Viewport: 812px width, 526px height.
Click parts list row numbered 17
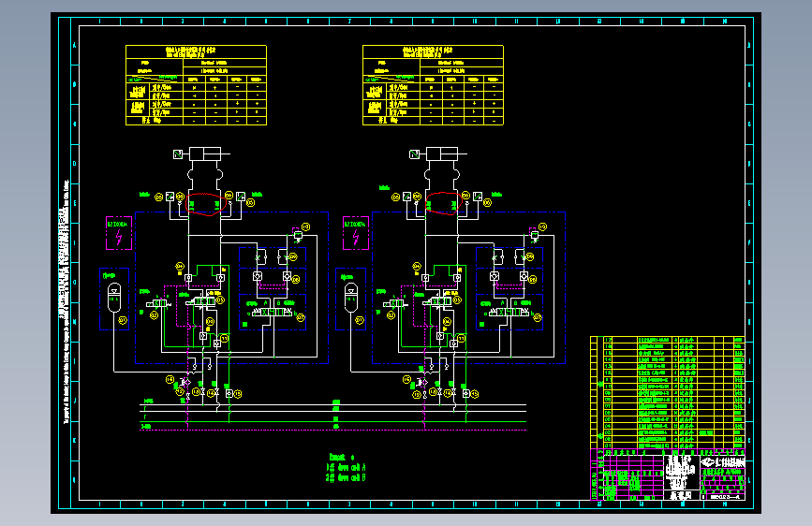668,340
